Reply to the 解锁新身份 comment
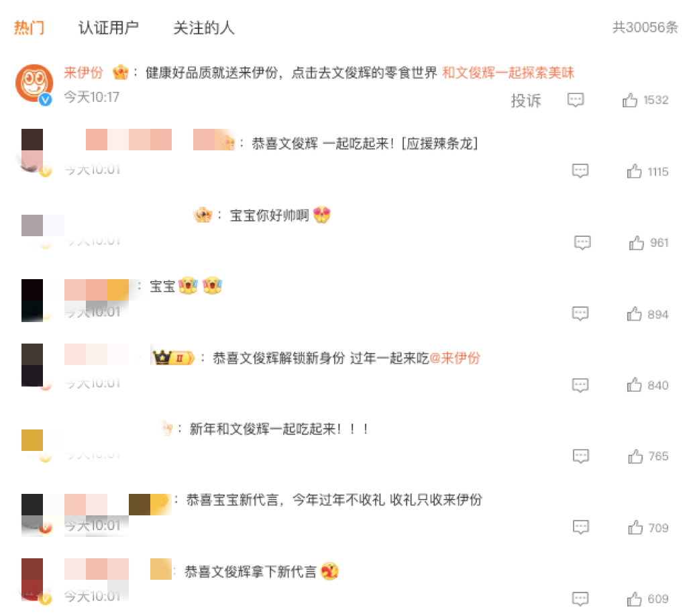Screen dimensions: 687x616 pyautogui.click(x=580, y=385)
